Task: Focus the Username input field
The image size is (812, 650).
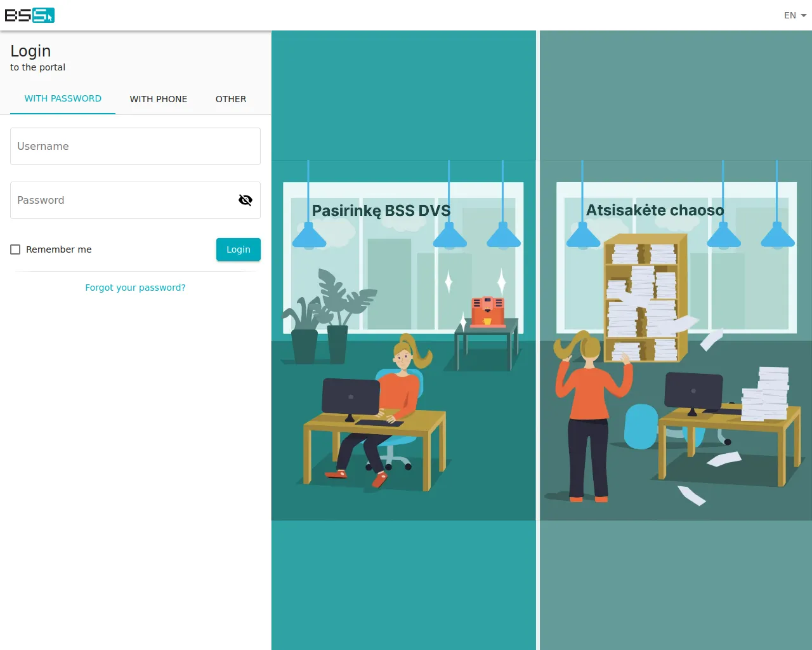Action: (x=135, y=146)
